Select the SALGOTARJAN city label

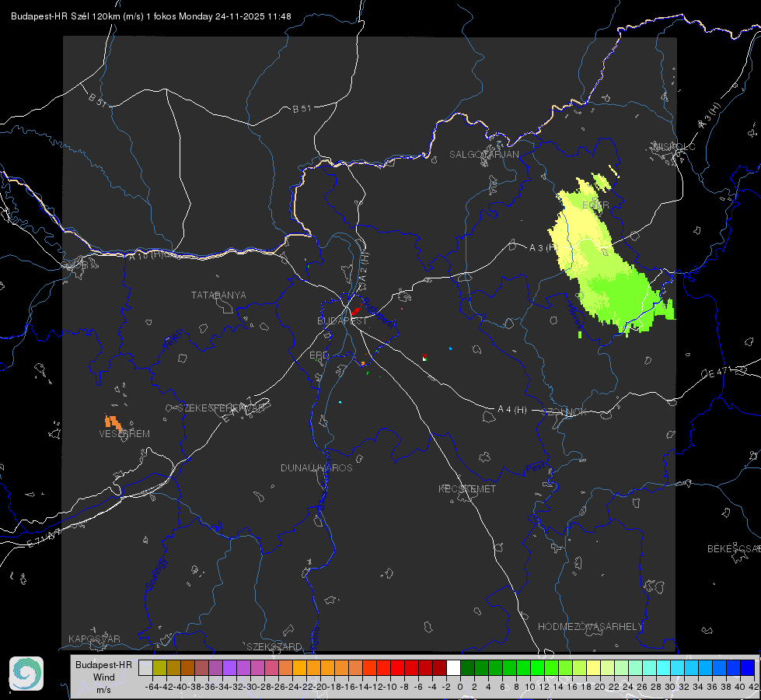(x=483, y=155)
